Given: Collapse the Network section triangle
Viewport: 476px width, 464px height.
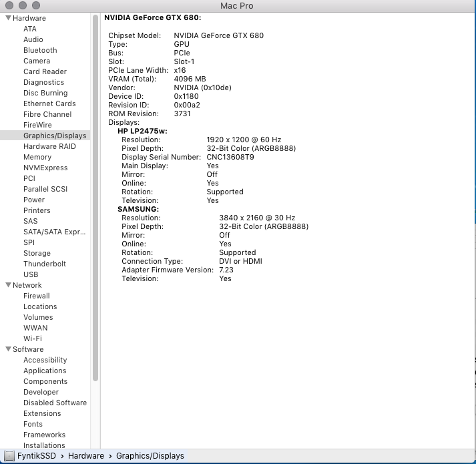Looking at the screenshot, I should click(x=9, y=285).
